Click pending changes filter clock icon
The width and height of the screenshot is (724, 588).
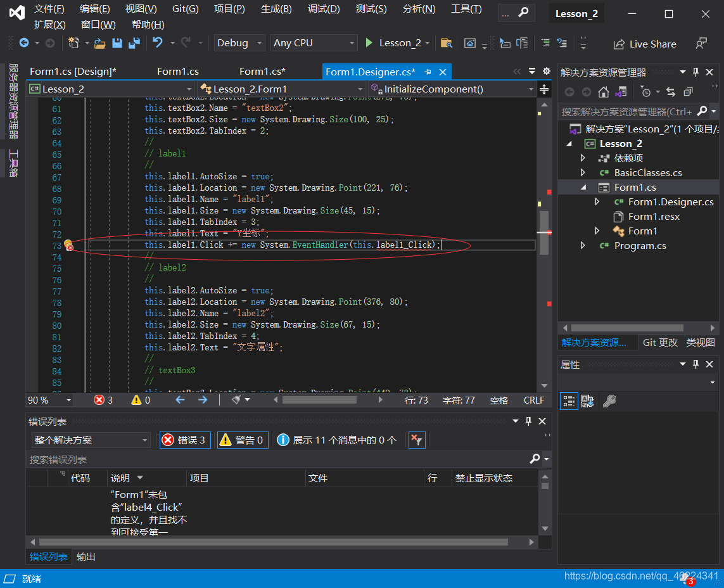tap(645, 93)
